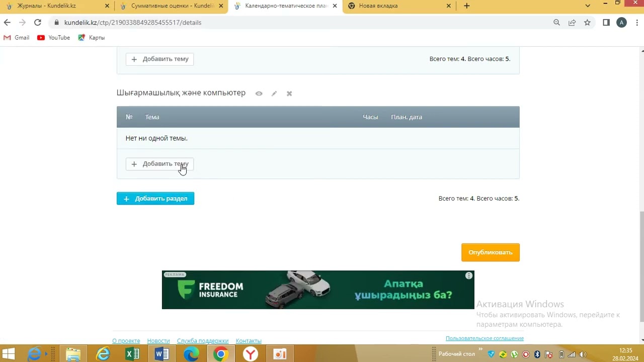Image resolution: width=644 pixels, height=362 pixels.
Task: Switch to the Новая вкладка tab
Action: point(399,6)
